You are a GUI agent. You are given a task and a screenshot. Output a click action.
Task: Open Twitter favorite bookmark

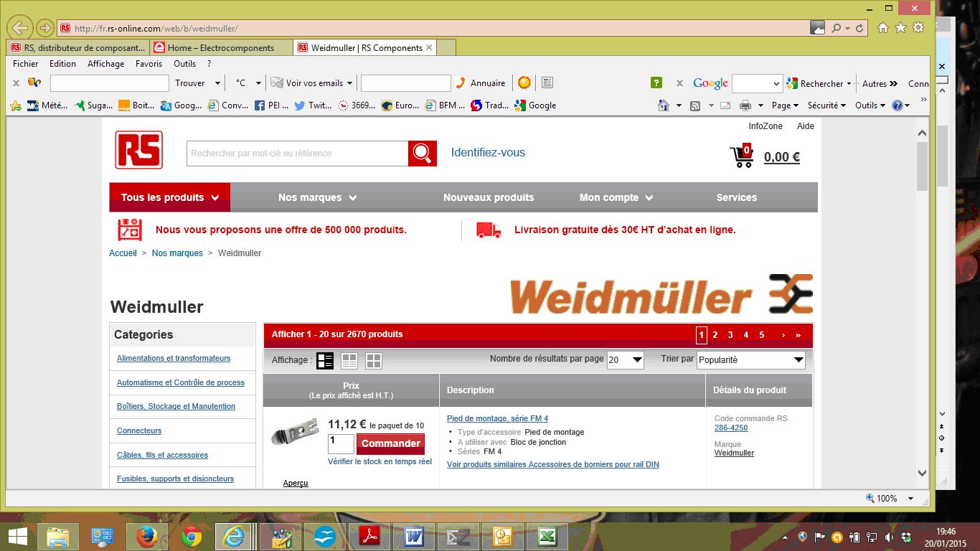[x=313, y=105]
